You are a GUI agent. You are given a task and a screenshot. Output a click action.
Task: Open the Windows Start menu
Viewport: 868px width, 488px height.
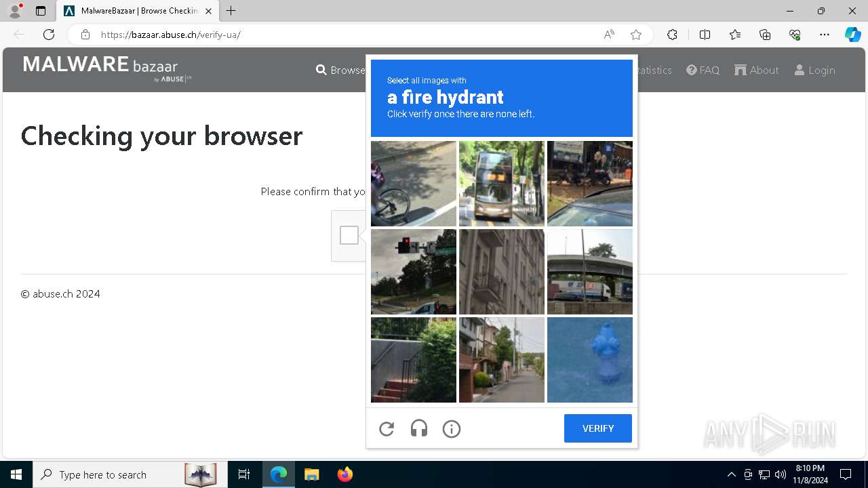[x=16, y=474]
